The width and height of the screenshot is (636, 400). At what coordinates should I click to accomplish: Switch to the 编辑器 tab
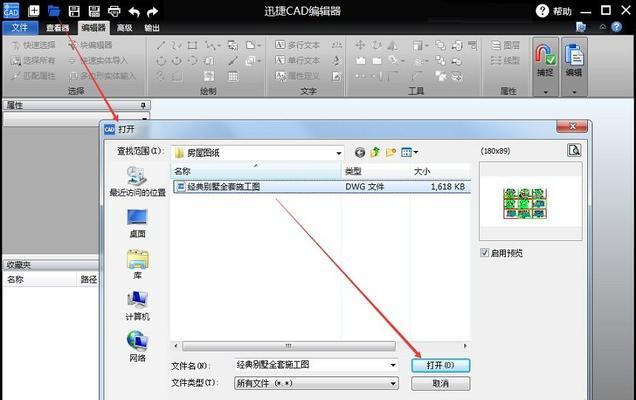pos(93,28)
